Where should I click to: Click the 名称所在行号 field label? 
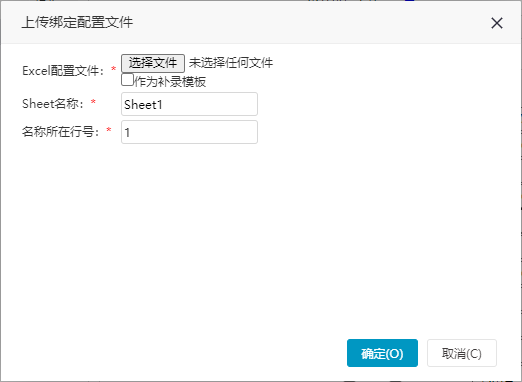pos(61,132)
